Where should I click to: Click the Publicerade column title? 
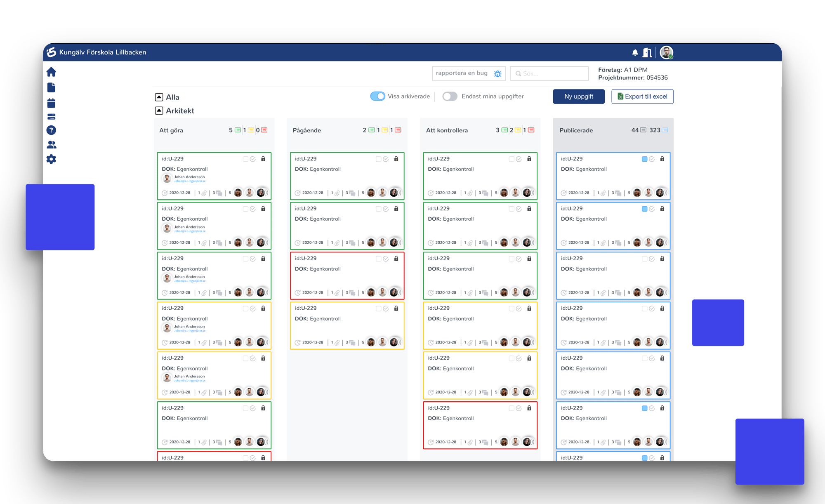pyautogui.click(x=576, y=130)
